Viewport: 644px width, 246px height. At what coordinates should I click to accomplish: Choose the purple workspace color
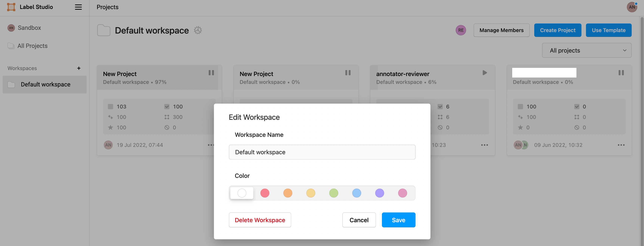379,193
